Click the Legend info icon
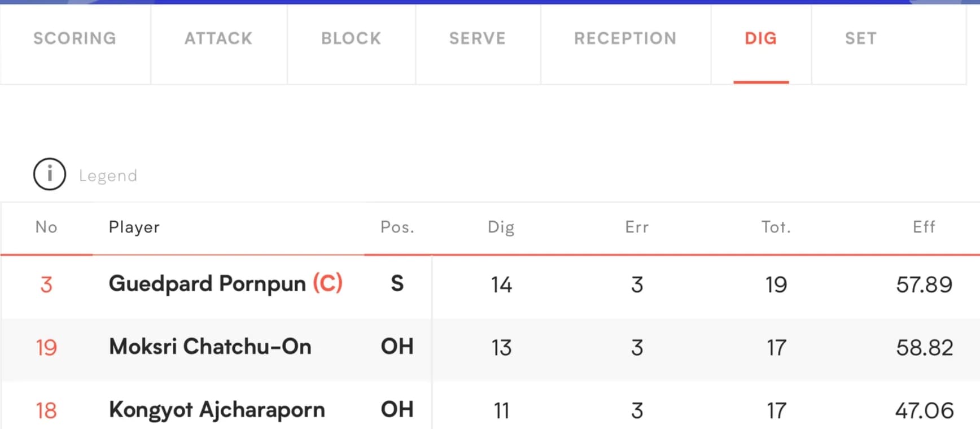This screenshot has width=980, height=429. (x=50, y=174)
